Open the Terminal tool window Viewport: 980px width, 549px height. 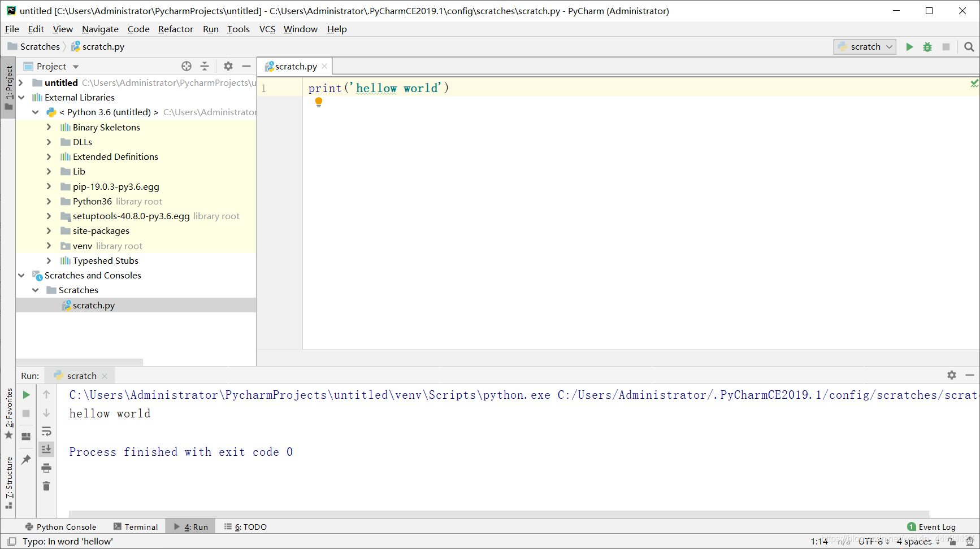[136, 526]
